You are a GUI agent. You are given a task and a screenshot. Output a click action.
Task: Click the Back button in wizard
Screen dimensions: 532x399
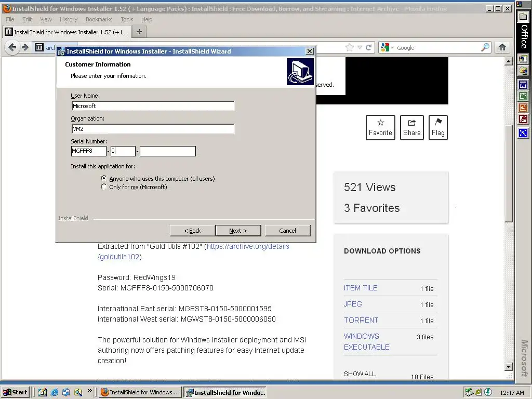pos(192,231)
